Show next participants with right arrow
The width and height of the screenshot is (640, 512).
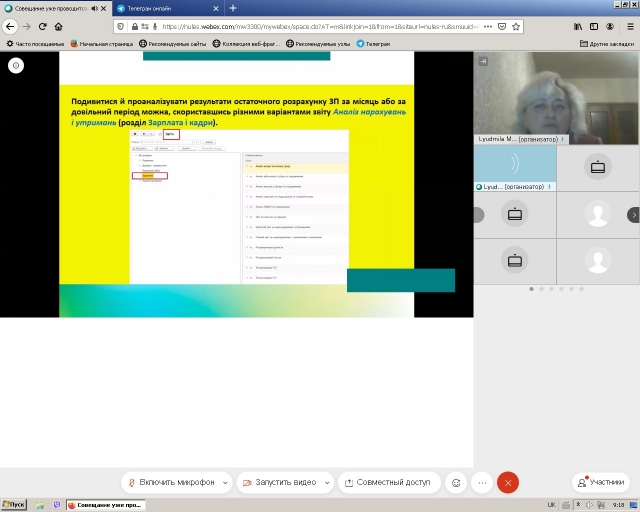(x=633, y=215)
